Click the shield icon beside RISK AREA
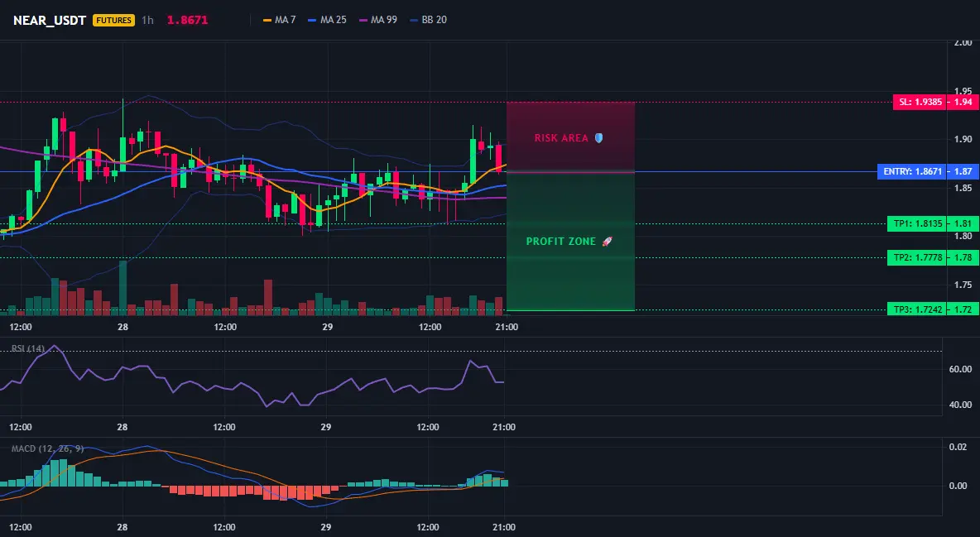980x537 pixels. [x=598, y=138]
